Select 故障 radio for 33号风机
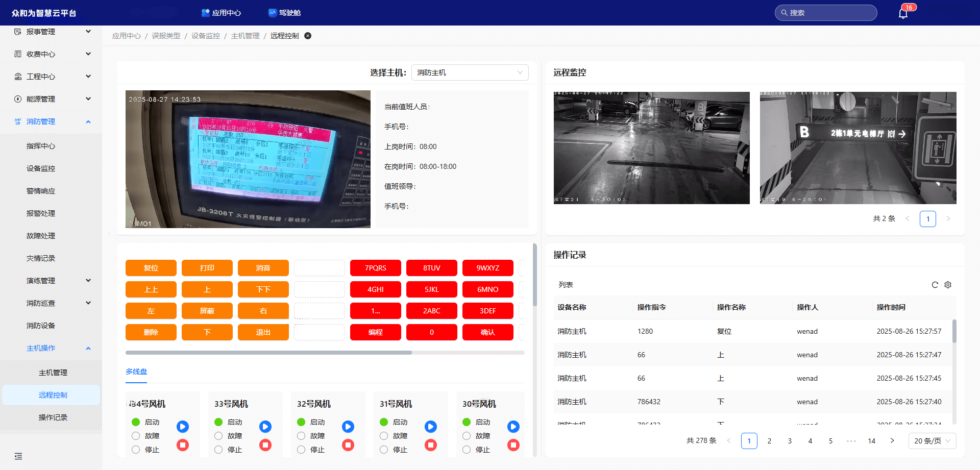The image size is (980, 470). [x=218, y=436]
